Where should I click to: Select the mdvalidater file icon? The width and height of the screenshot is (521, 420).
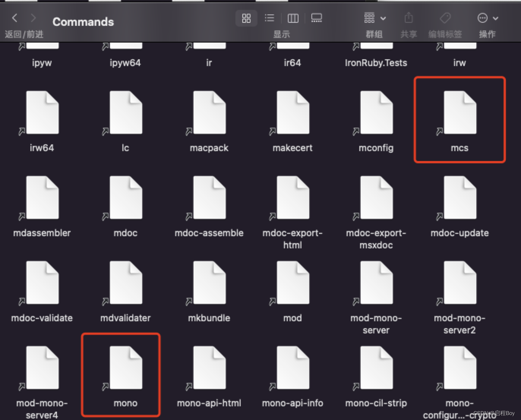click(126, 283)
